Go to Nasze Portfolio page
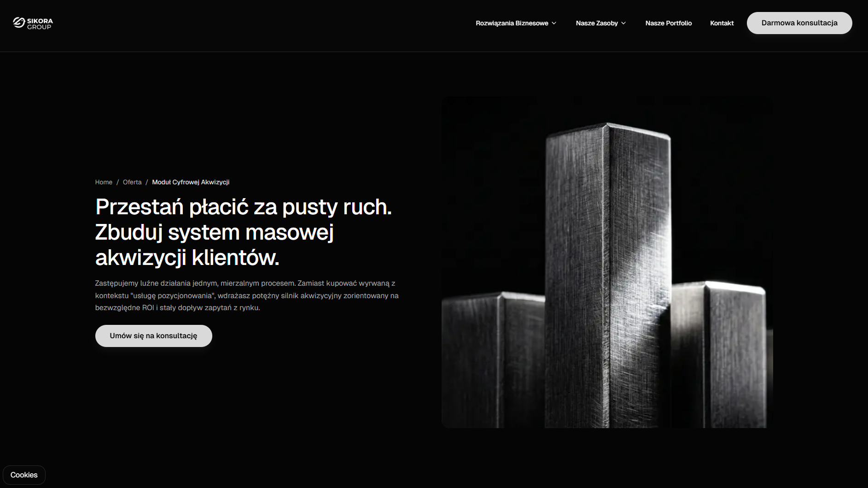Image resolution: width=868 pixels, height=488 pixels. click(669, 23)
